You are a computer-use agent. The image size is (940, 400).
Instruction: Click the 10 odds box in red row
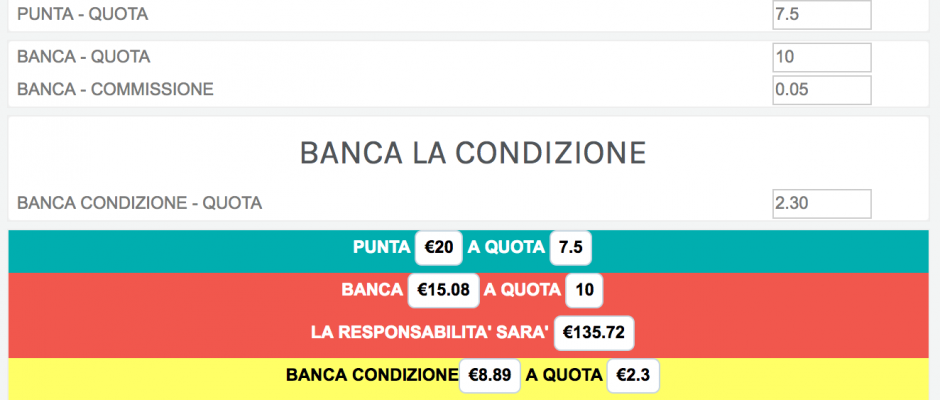pyautogui.click(x=585, y=290)
